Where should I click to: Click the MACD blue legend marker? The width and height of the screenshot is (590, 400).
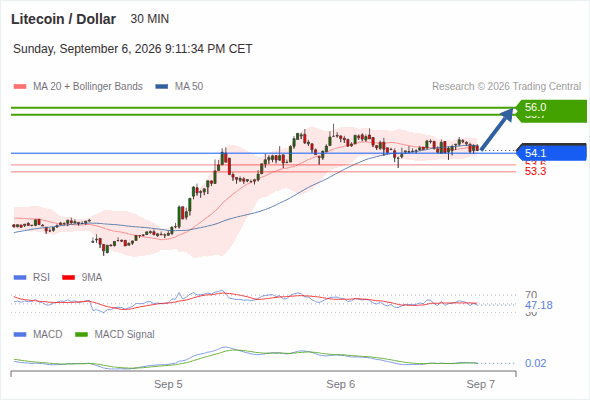(x=20, y=335)
